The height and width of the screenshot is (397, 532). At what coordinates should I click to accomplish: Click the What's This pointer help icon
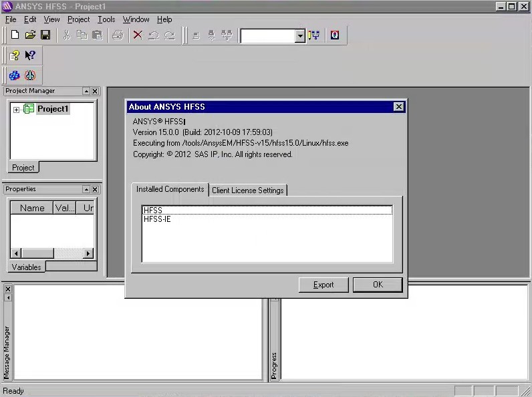coord(30,55)
